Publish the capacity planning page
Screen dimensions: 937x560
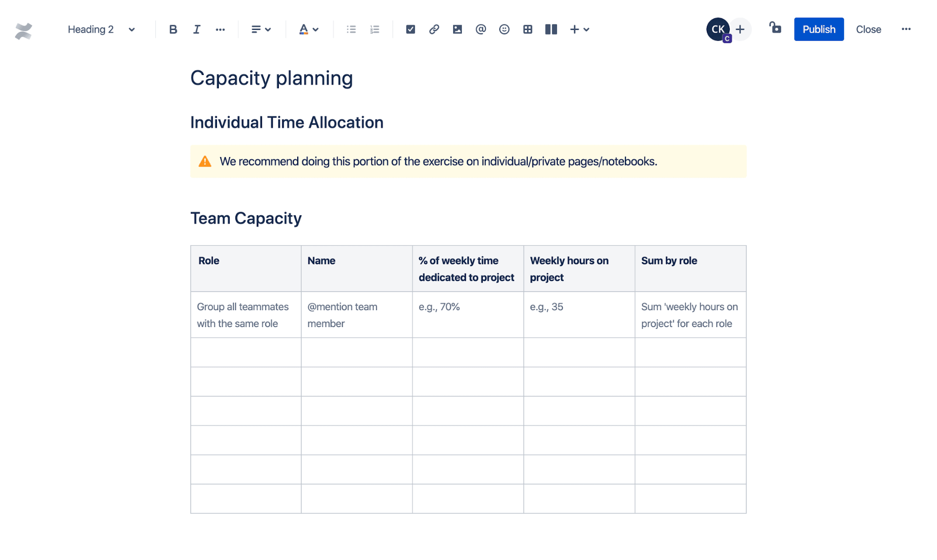coord(819,29)
